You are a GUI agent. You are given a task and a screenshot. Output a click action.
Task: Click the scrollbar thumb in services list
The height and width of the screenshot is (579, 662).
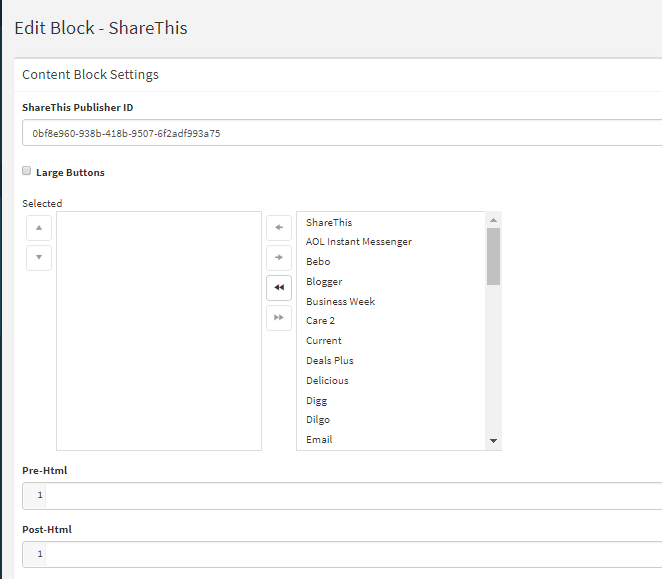point(493,257)
